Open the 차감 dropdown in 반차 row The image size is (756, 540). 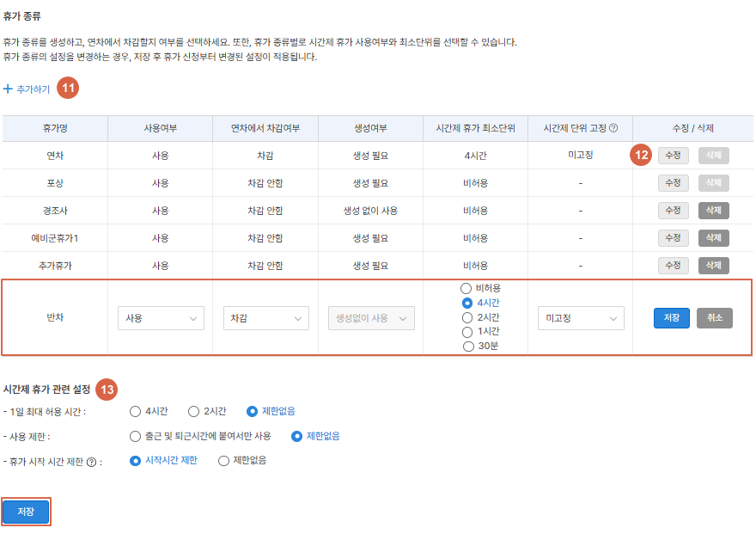pyautogui.click(x=265, y=318)
